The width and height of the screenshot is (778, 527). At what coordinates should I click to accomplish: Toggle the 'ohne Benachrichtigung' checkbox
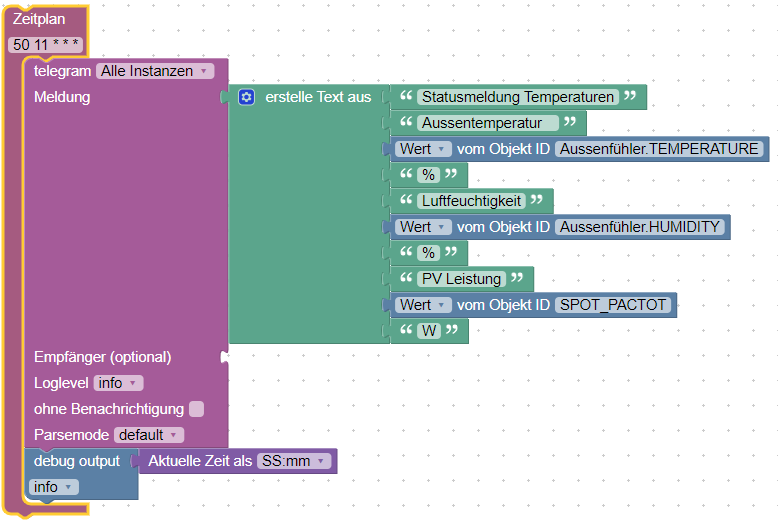(196, 409)
